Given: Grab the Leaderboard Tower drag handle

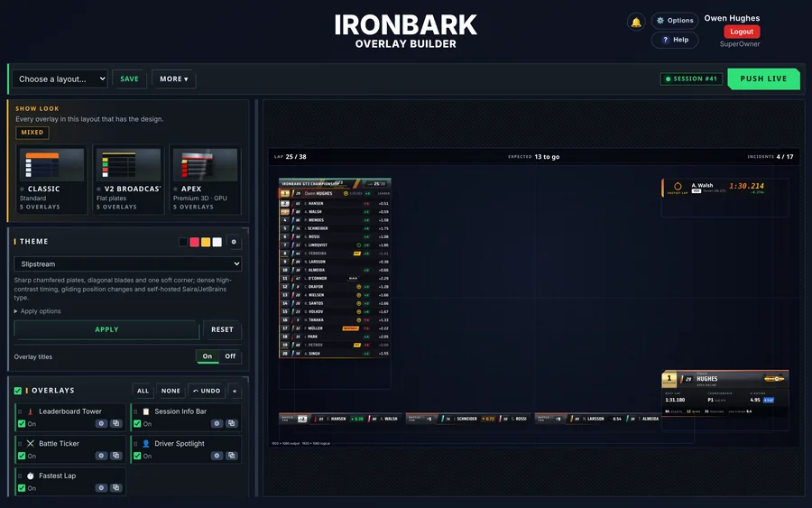Looking at the screenshot, I should click(20, 411).
